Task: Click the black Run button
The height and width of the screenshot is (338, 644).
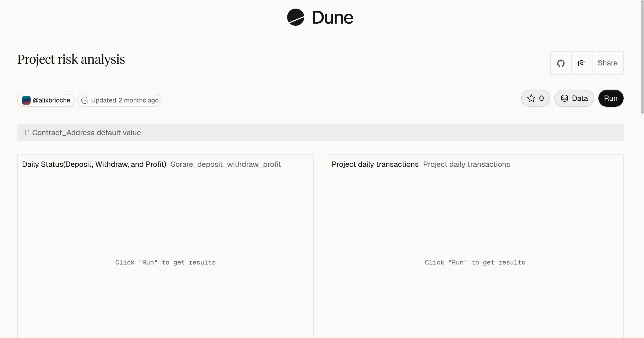Action: [x=611, y=98]
